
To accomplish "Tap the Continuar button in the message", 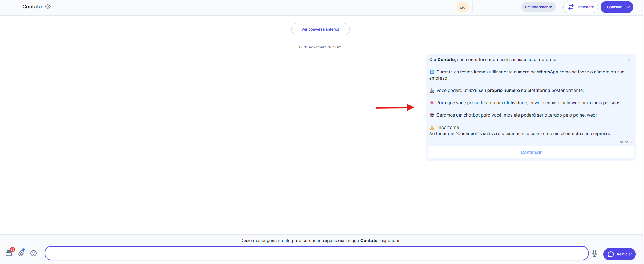I will click(x=531, y=152).
